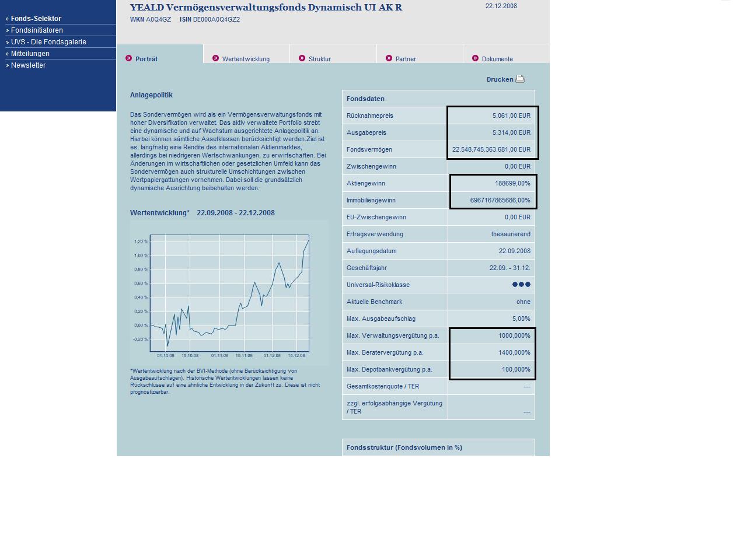This screenshot has width=747, height=560.
Task: Click the Drucken print link
Action: 500,79
